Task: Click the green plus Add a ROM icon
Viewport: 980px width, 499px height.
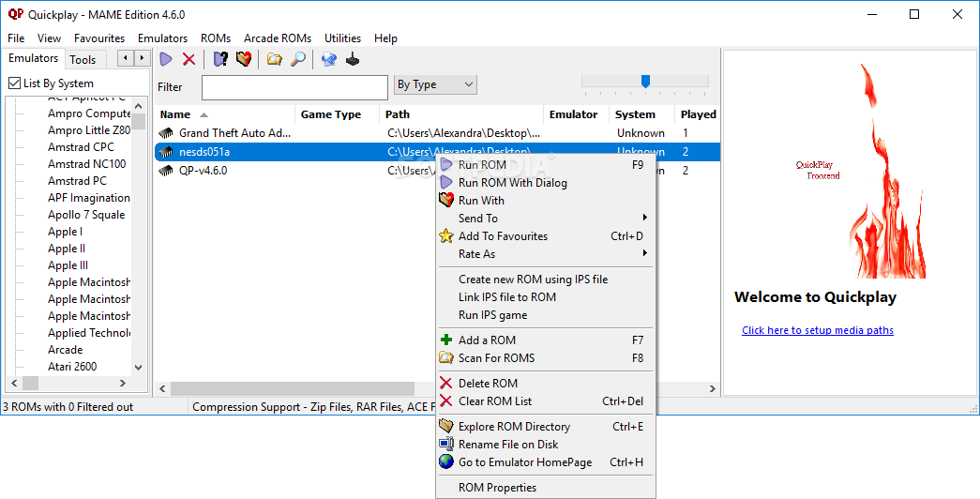Action: 446,340
